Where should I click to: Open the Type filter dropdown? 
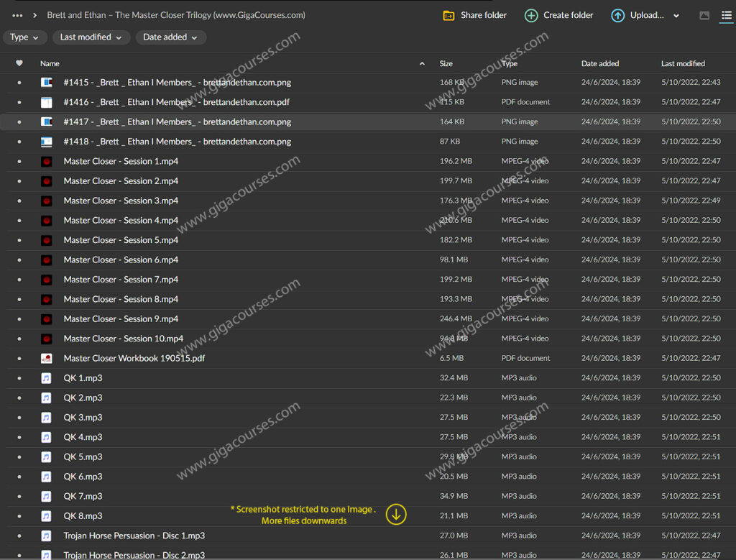pos(25,37)
